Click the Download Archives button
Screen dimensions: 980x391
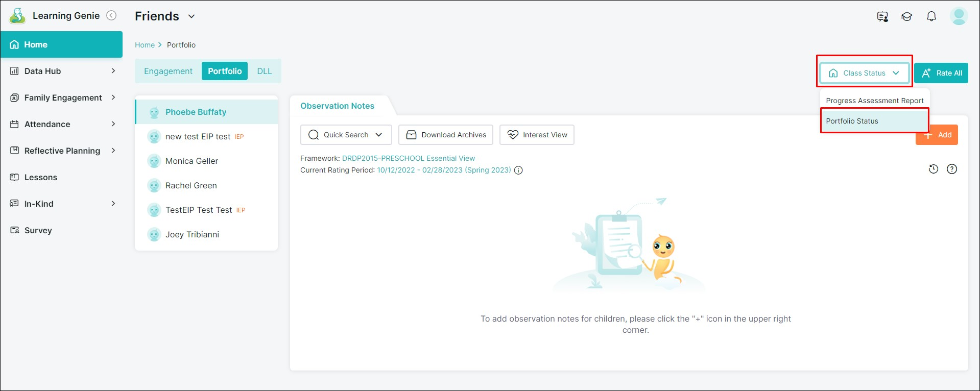point(445,135)
